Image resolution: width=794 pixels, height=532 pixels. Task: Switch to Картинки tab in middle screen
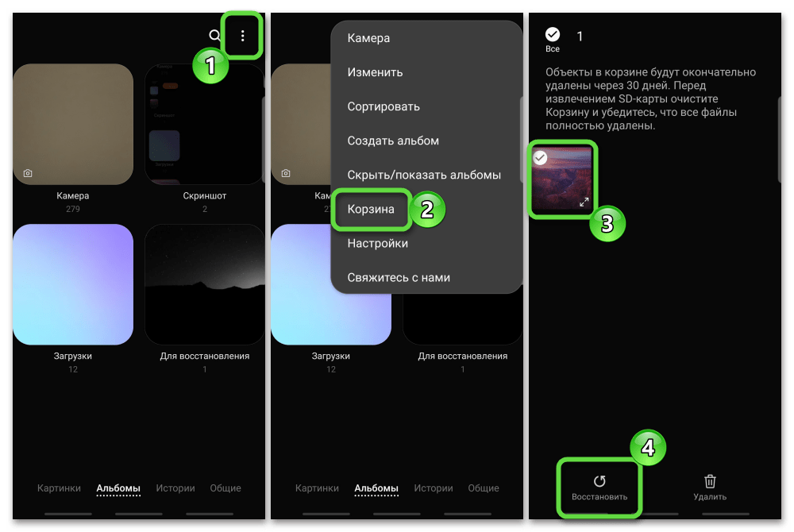click(317, 488)
